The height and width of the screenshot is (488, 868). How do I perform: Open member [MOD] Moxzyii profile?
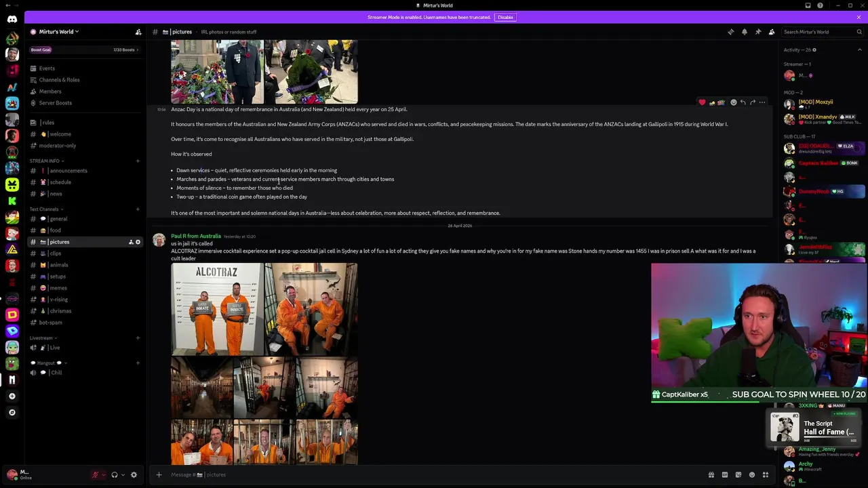coord(824,104)
